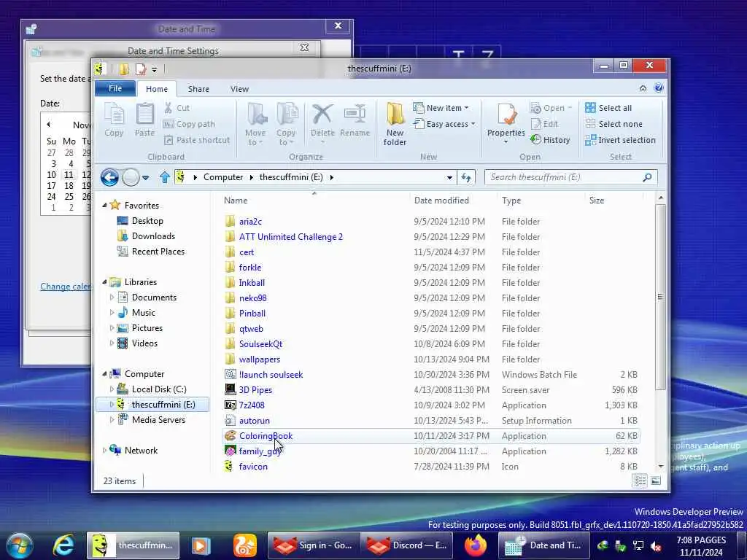Switch to large icons view in status bar
747x560 pixels.
coord(656,481)
